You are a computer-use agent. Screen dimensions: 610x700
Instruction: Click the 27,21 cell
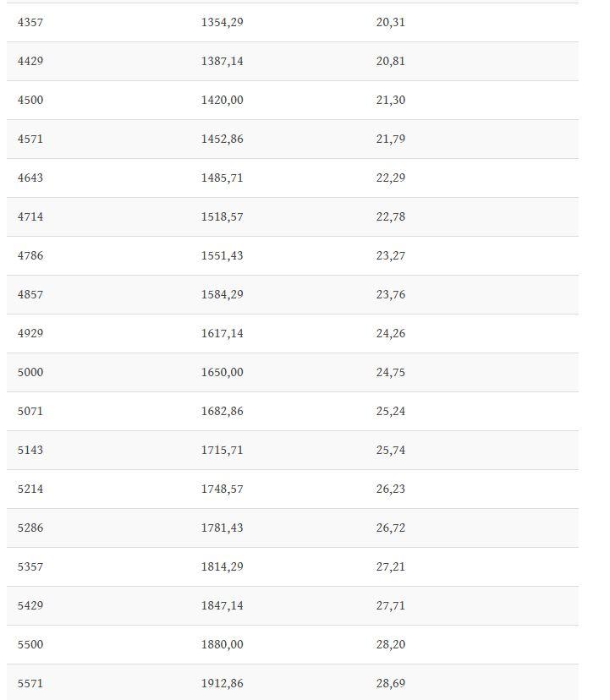click(390, 567)
